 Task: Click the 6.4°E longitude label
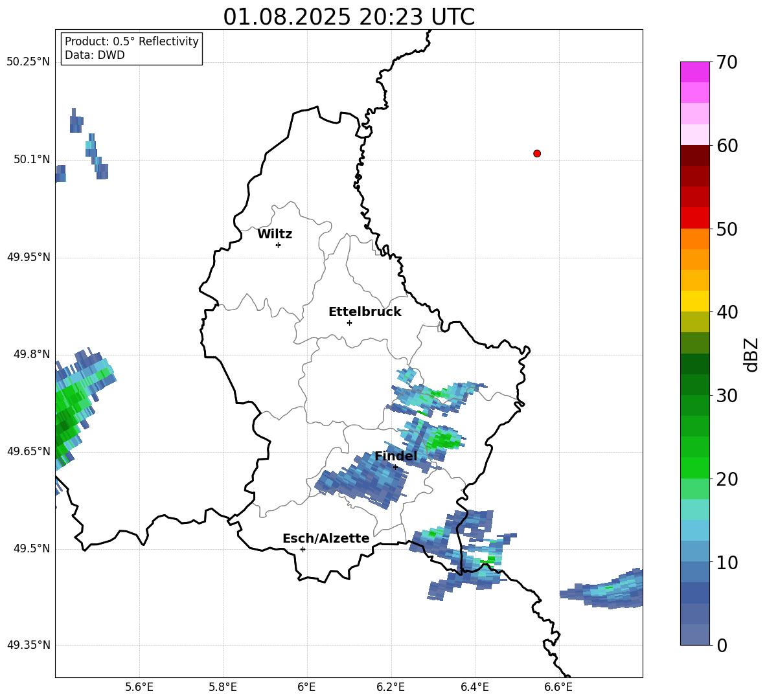(474, 687)
